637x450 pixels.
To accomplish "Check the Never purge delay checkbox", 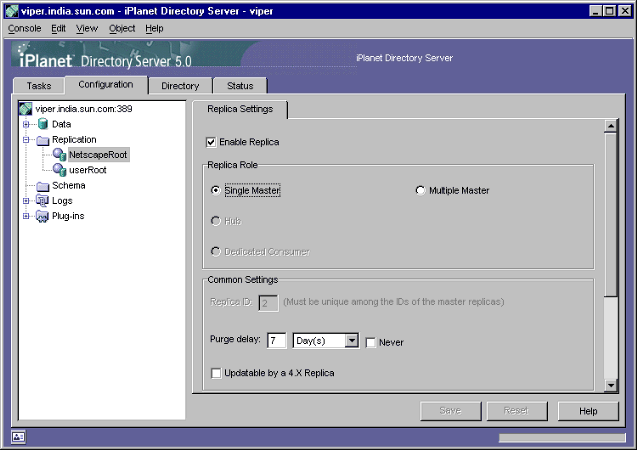I will point(370,343).
